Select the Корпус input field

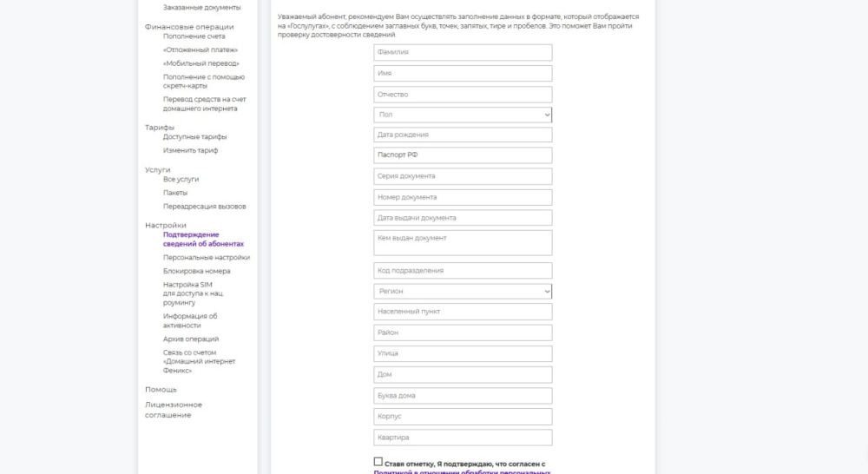coord(463,417)
